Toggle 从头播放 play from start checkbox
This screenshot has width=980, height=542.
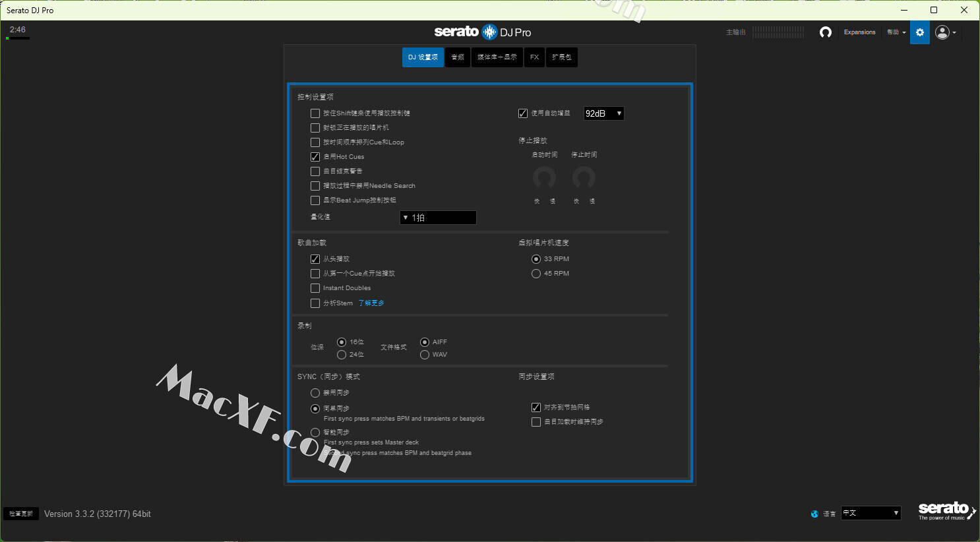315,259
